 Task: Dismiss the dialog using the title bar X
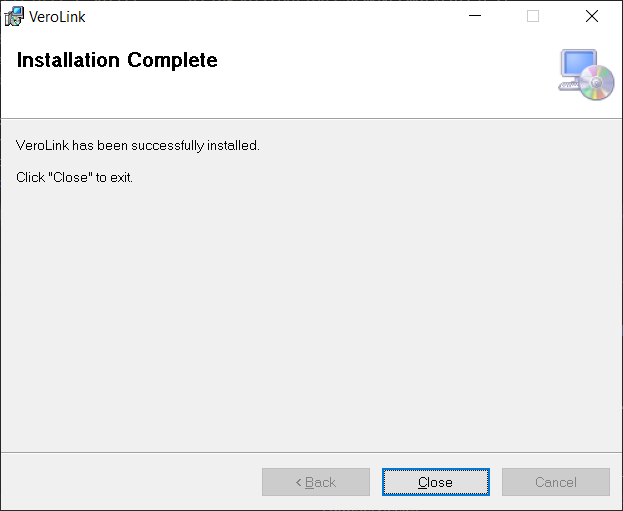coord(591,16)
